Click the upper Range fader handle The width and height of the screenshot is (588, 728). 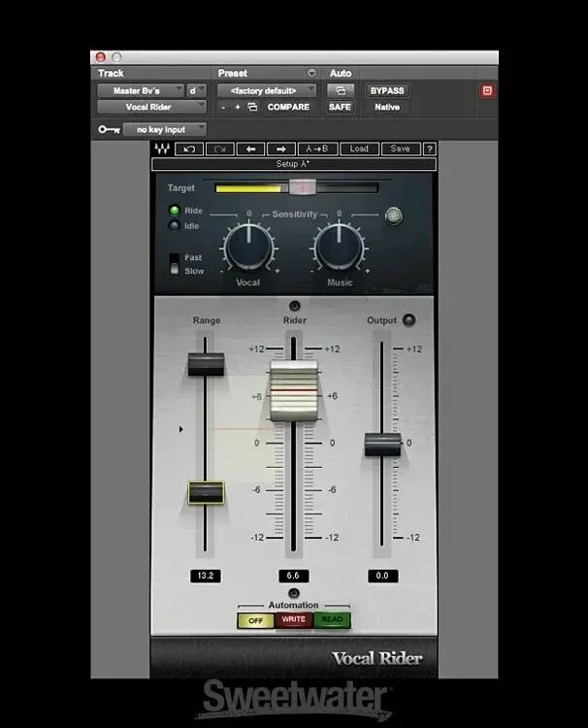(x=206, y=364)
